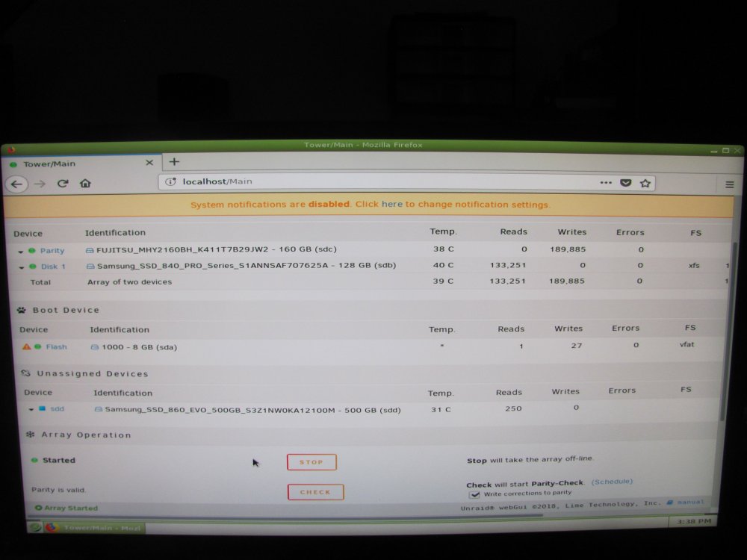Click the 40 C temperature for Disk 1

tap(443, 265)
